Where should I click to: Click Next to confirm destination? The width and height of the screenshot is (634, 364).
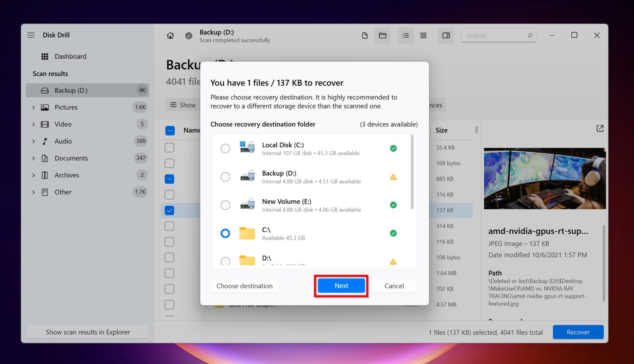pos(341,286)
